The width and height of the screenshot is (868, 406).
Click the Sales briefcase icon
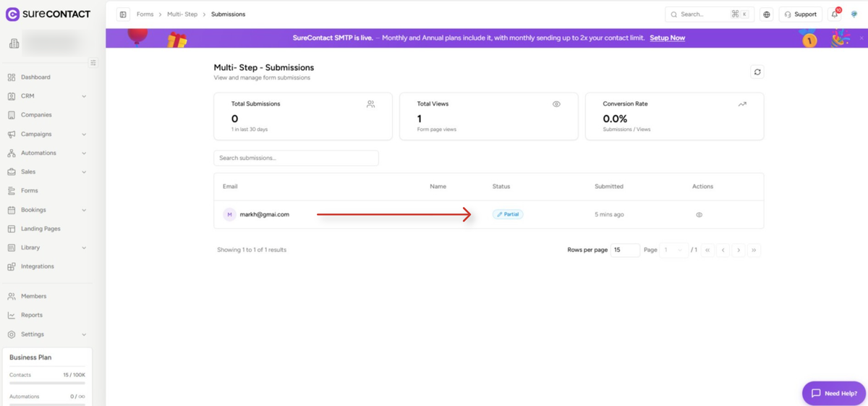coord(12,172)
